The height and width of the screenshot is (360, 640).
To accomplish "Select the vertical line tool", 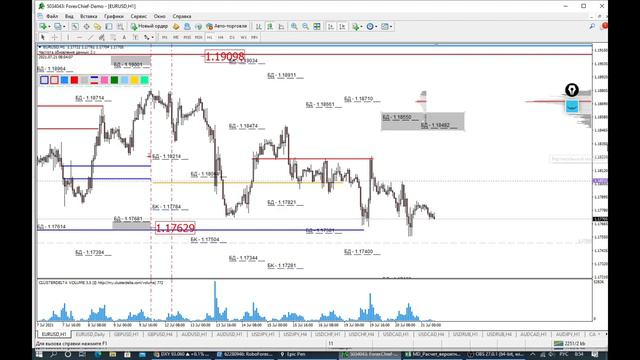I will 68,37.
